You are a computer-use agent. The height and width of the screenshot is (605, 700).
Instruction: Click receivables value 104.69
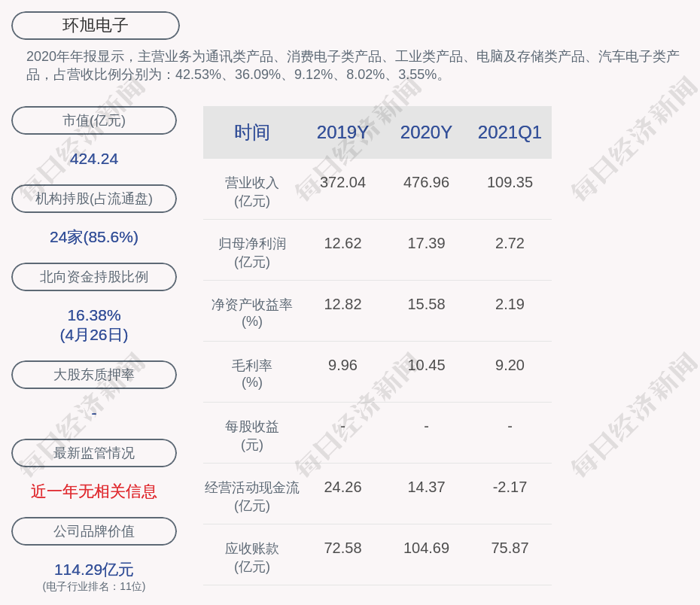click(426, 548)
